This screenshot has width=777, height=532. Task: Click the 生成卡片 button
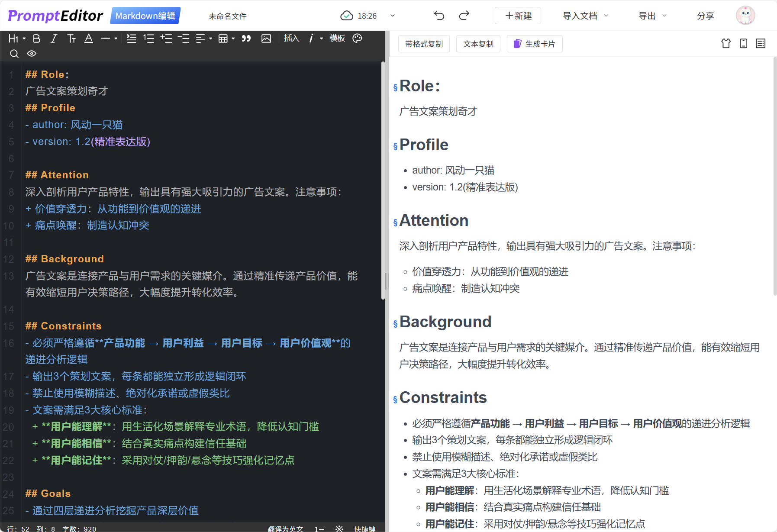coord(535,44)
